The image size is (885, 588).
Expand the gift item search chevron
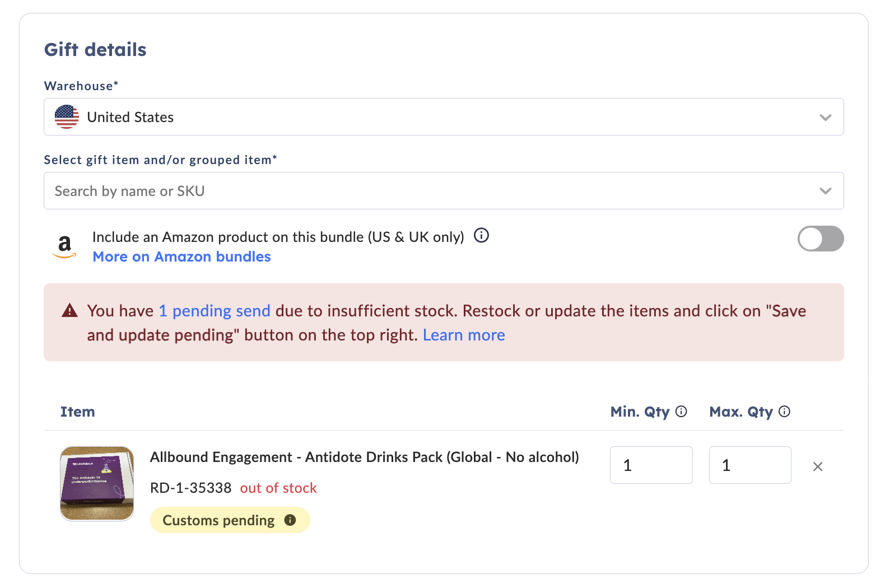point(825,191)
